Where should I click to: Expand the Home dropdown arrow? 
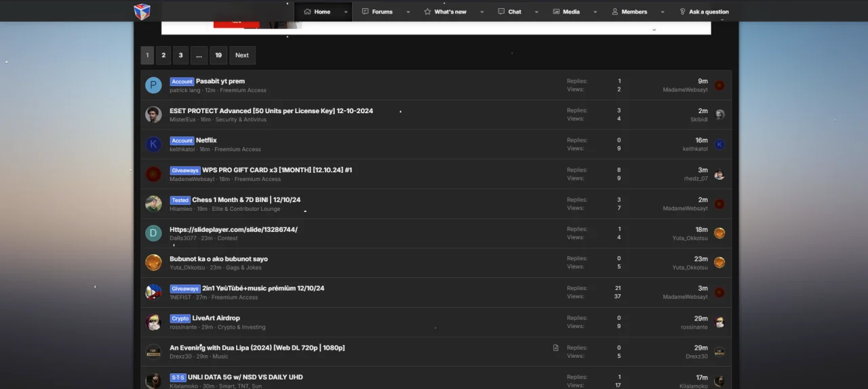(x=346, y=12)
